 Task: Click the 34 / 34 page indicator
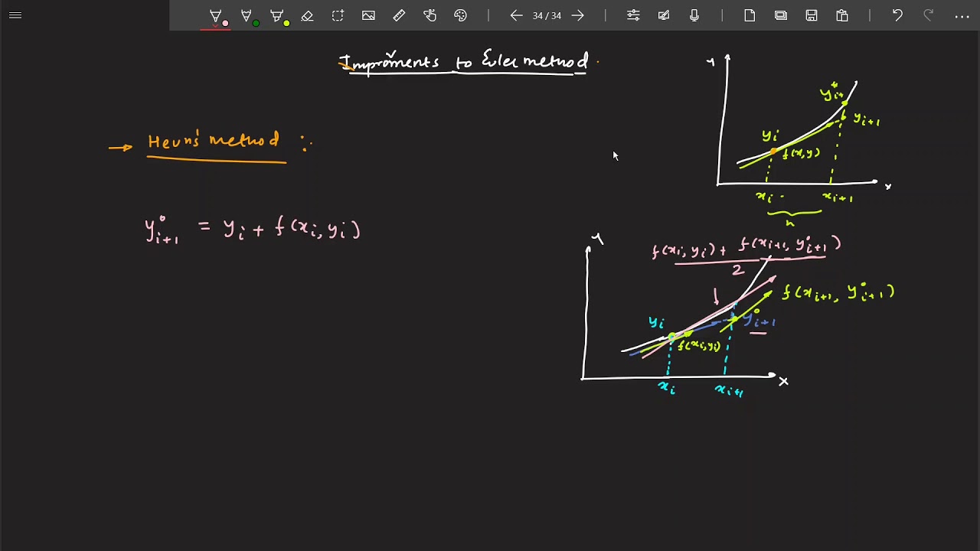[x=547, y=15]
